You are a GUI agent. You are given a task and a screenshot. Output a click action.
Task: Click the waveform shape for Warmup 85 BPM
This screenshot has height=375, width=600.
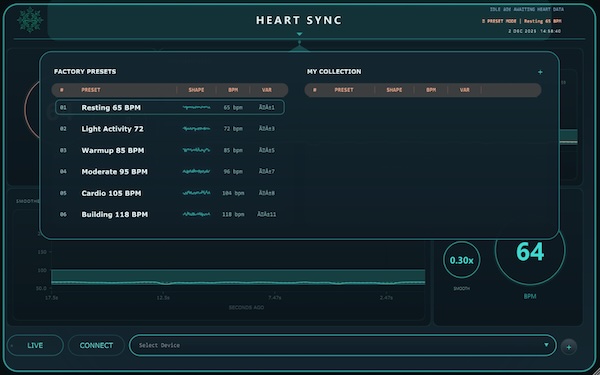(196, 150)
